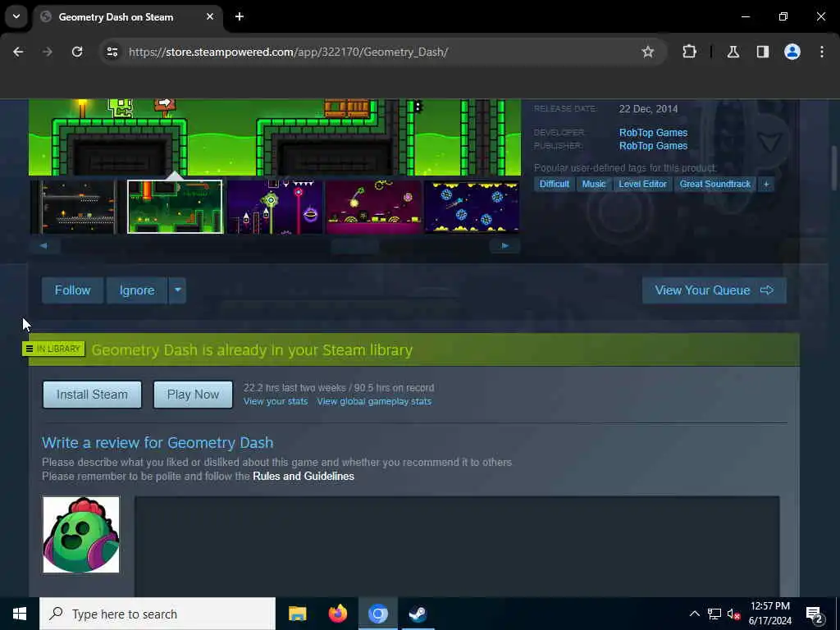
Task: Bookmark this page with the star icon
Action: 648,52
